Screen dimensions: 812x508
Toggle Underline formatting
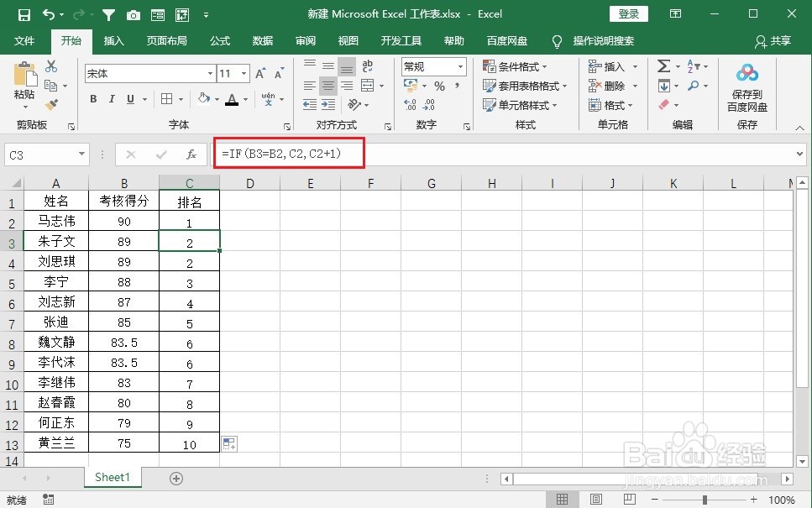130,99
